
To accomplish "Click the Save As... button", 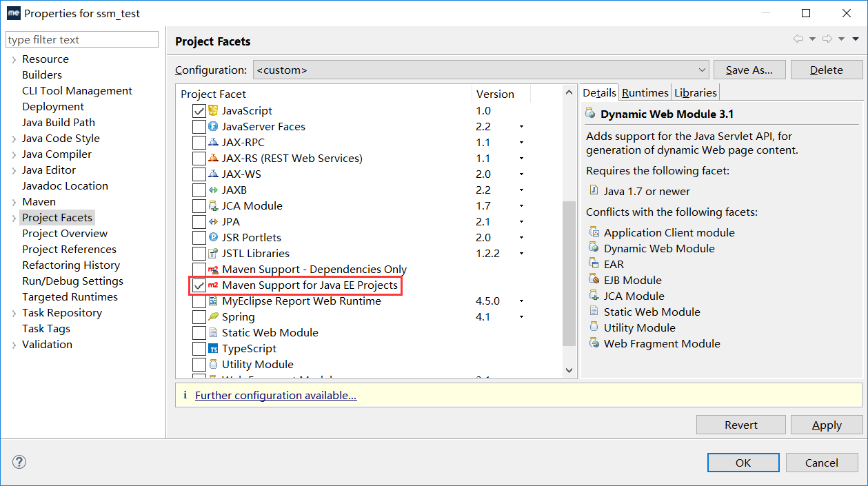I will 749,70.
